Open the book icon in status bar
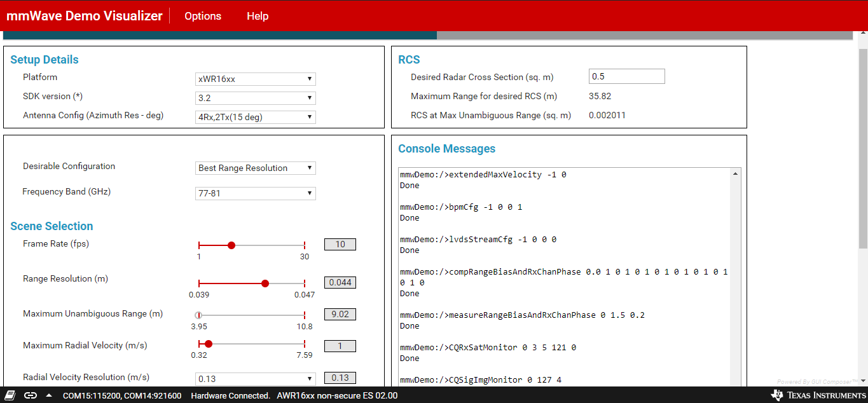868x403 pixels. click(x=11, y=395)
